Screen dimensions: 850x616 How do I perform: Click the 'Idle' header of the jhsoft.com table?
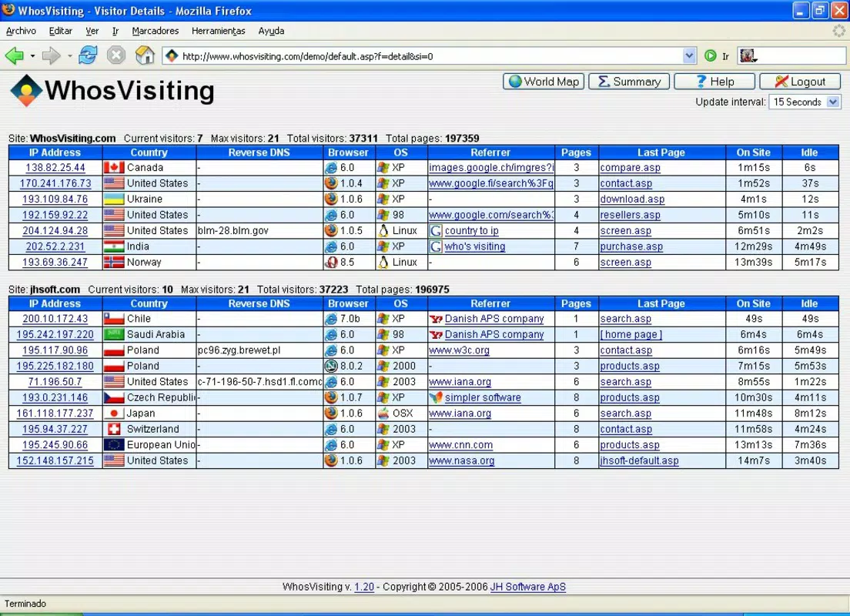(809, 303)
